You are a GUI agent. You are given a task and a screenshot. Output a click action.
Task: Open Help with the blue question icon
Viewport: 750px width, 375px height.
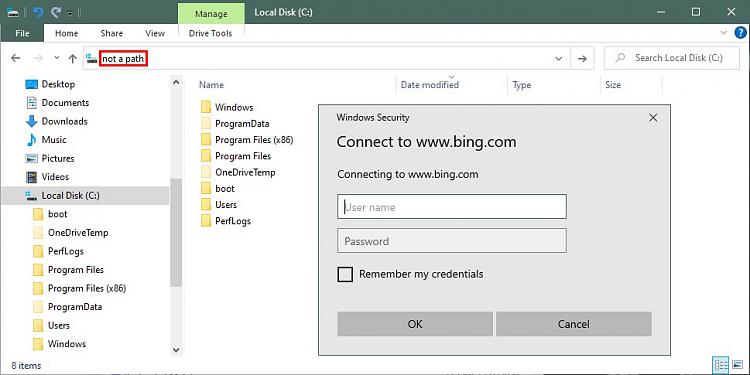[x=740, y=33]
